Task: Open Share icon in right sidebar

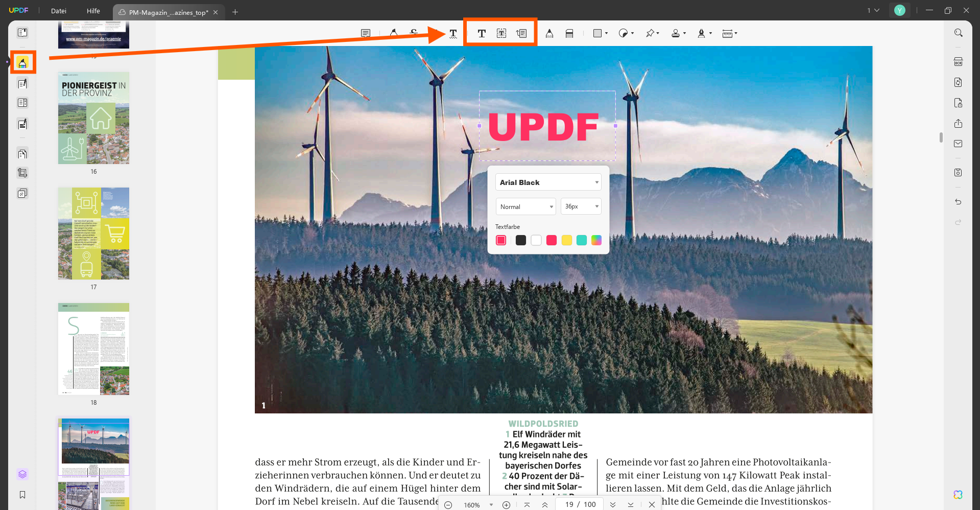Action: coord(959,124)
